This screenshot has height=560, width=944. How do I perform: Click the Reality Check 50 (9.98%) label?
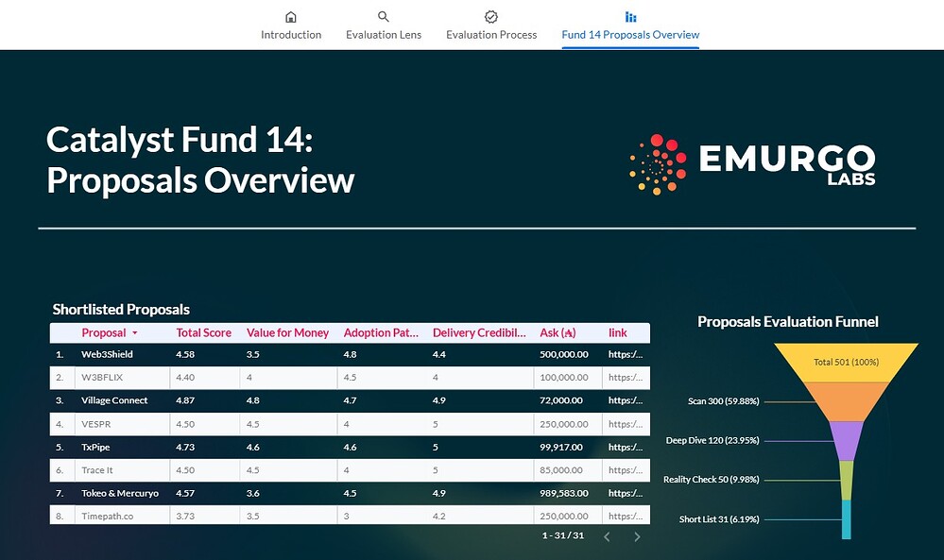[x=711, y=480]
